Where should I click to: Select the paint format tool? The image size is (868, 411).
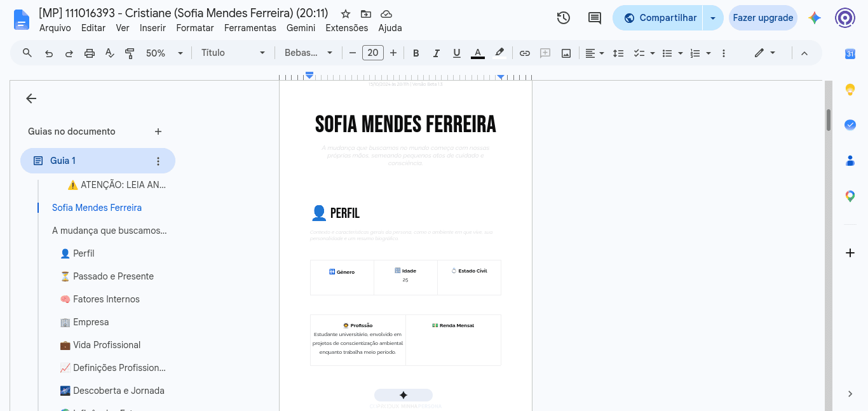130,53
